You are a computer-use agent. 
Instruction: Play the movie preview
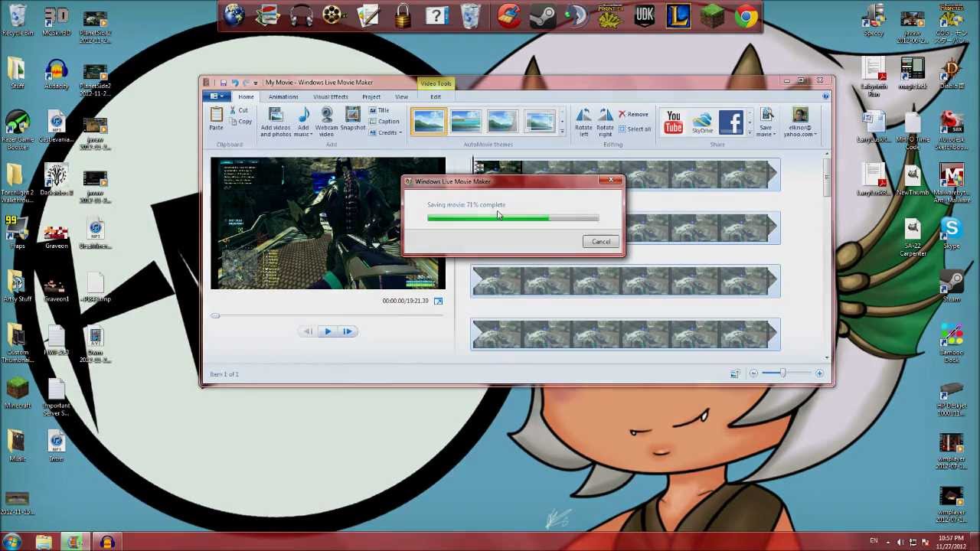(327, 331)
